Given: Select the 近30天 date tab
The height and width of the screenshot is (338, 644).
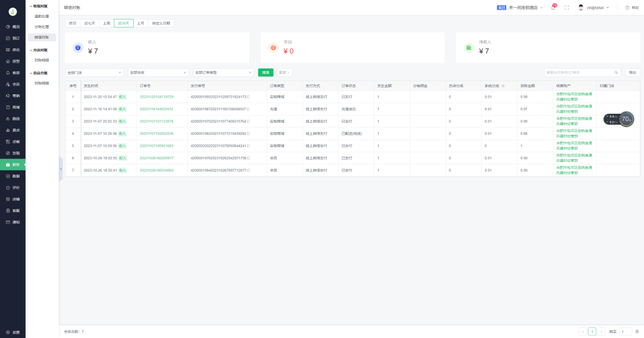Looking at the screenshot, I should click(123, 23).
